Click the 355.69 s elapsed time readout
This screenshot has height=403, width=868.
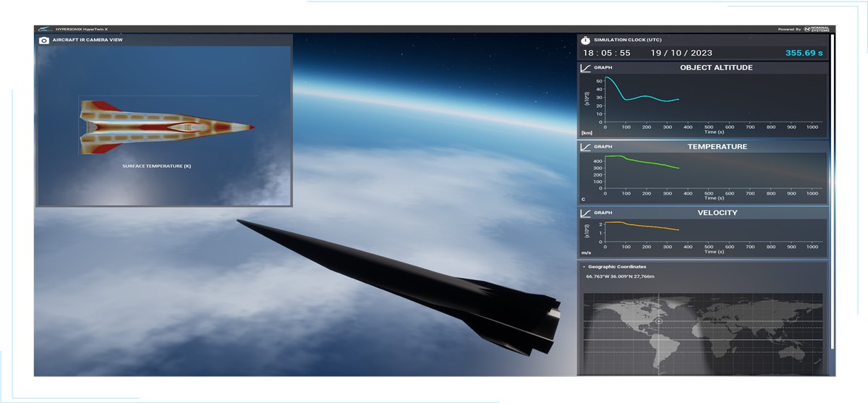tap(804, 53)
